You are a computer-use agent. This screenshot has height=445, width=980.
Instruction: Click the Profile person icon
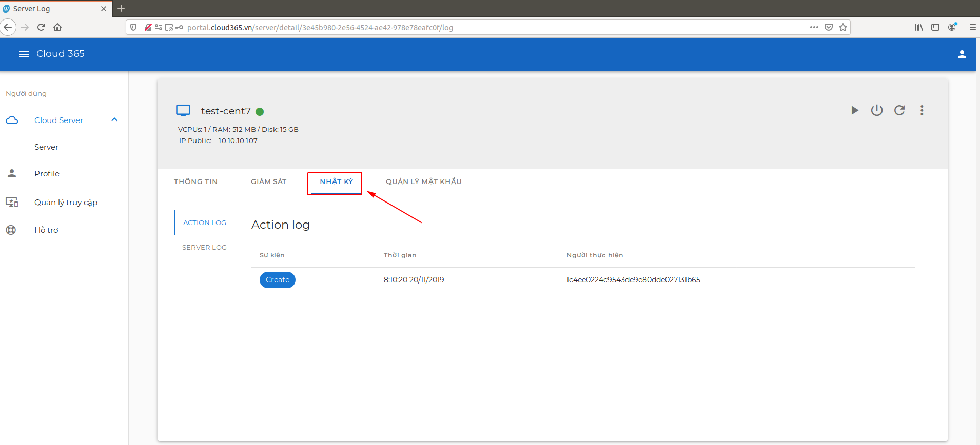[12, 173]
